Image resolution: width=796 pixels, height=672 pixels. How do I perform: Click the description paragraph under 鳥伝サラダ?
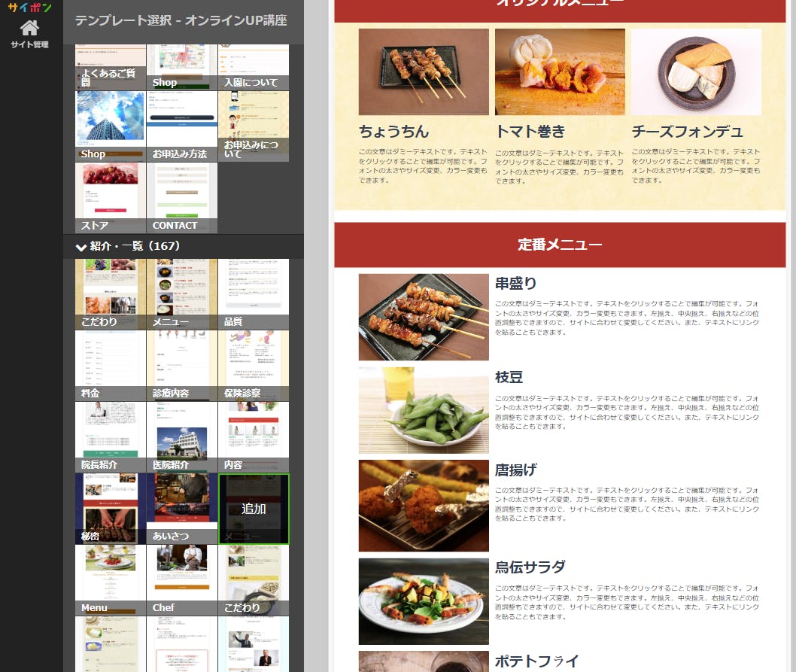[627, 603]
